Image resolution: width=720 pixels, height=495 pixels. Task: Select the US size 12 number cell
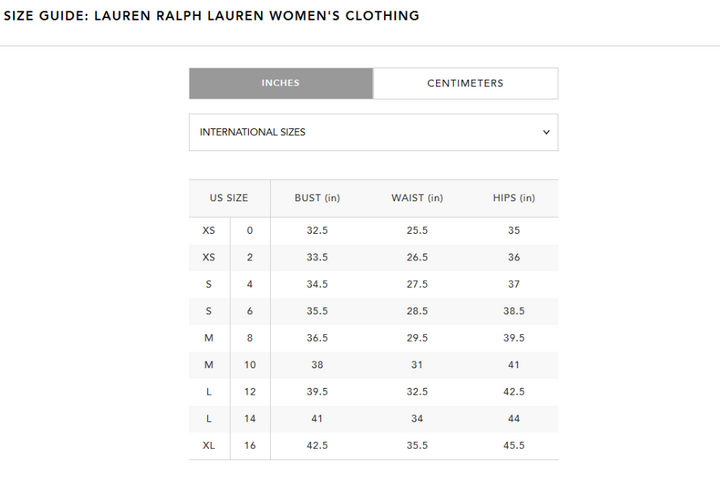[250, 392]
